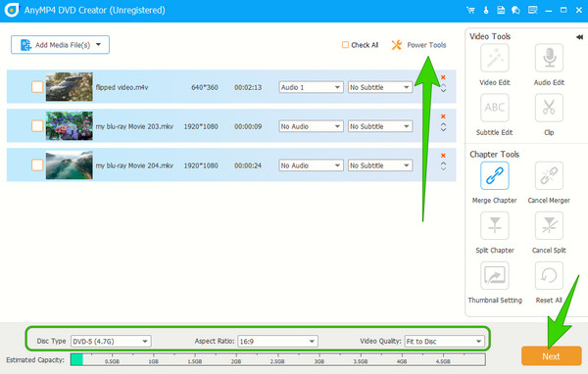The width and height of the screenshot is (588, 374).
Task: Click the Video Tools heading
Action: [490, 36]
